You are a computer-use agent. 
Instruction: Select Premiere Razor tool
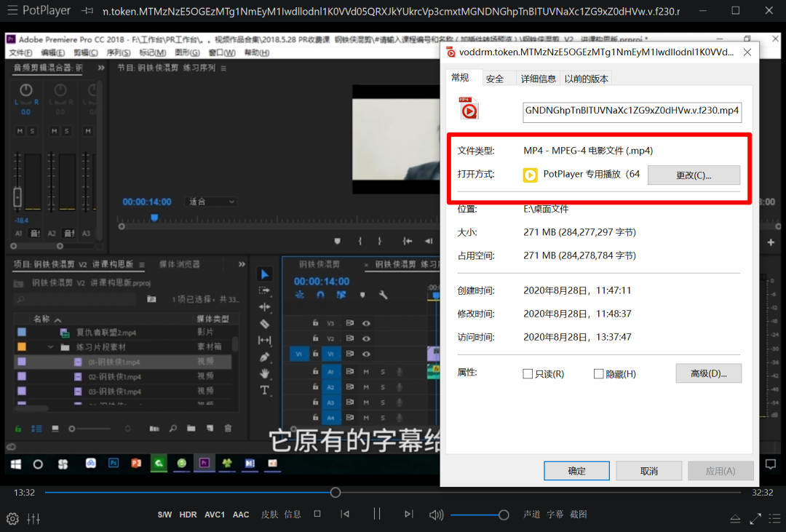(x=264, y=324)
